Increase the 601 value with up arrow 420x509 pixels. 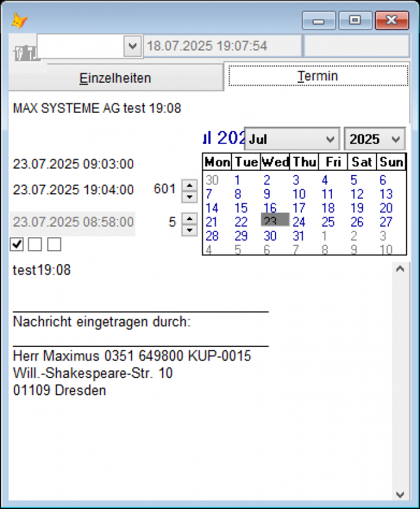click(189, 184)
